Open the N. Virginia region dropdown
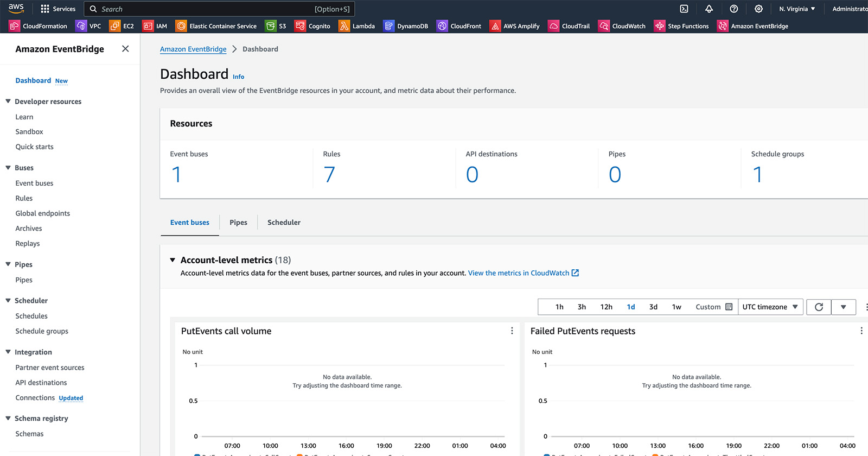Image resolution: width=868 pixels, height=456 pixels. click(797, 9)
